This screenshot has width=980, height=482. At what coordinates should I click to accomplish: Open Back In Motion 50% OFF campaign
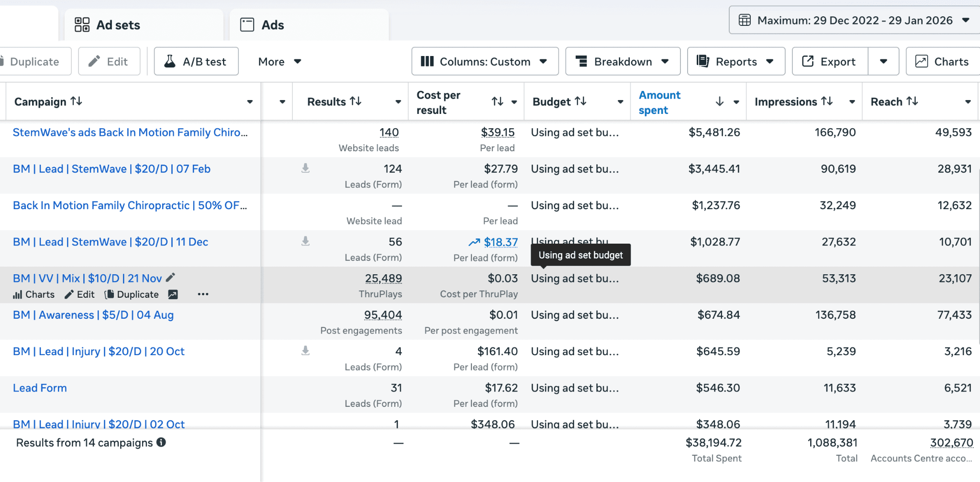point(130,205)
